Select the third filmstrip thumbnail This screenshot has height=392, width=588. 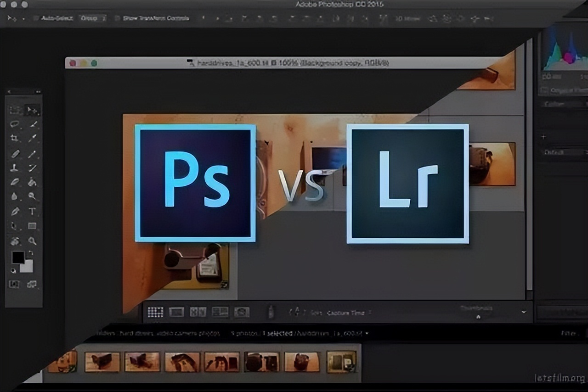[142, 362]
